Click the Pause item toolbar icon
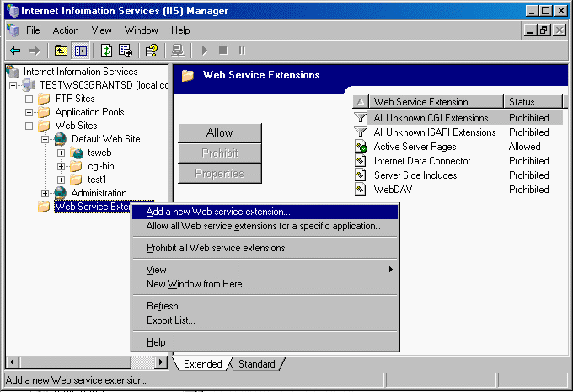This screenshot has height=392, width=573. (x=242, y=51)
